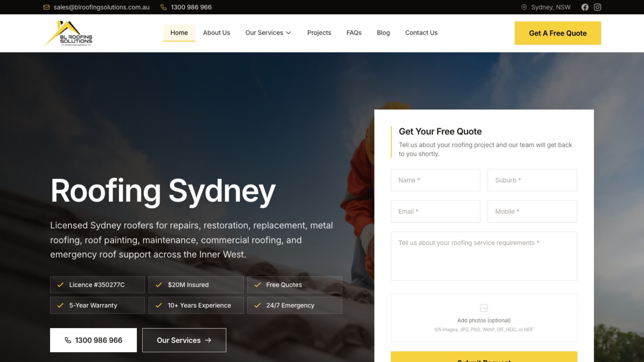The width and height of the screenshot is (644, 362).
Task: Click the 24/7 Emergency badge text
Action: (290, 305)
